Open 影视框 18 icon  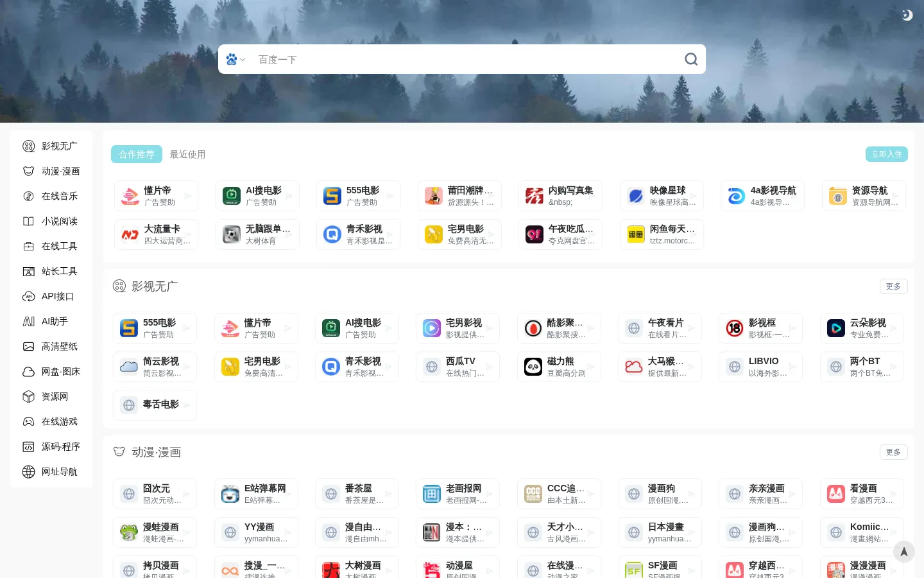tap(735, 328)
